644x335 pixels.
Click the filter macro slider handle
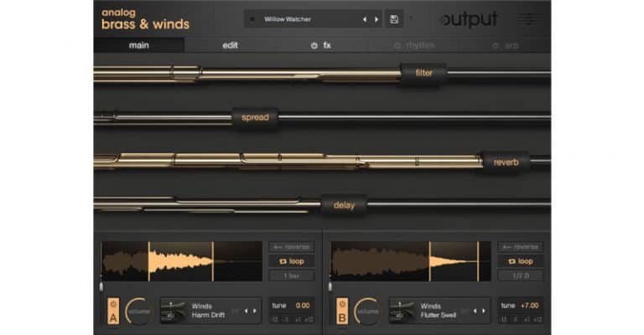point(423,74)
